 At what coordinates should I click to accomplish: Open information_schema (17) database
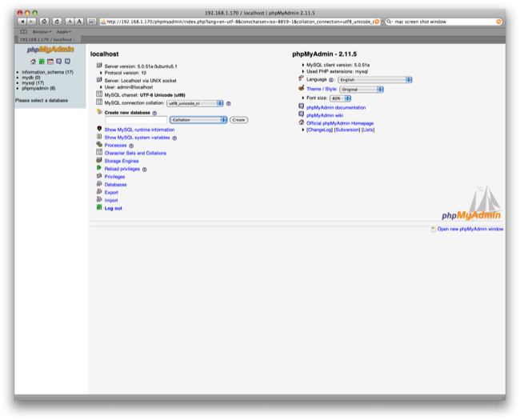tap(47, 72)
